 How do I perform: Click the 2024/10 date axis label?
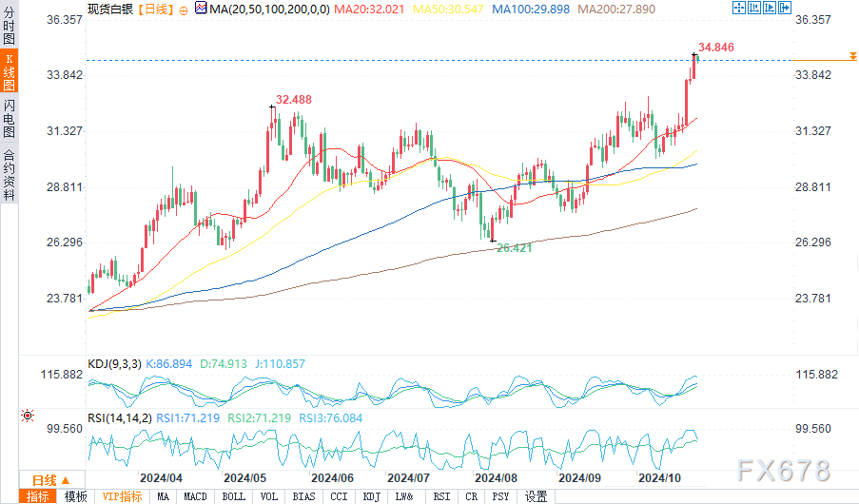point(659,477)
